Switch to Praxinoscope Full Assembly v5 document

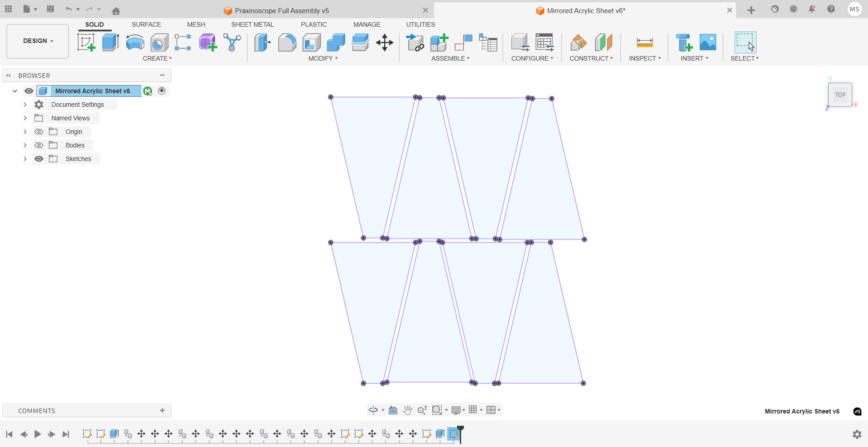click(x=281, y=10)
